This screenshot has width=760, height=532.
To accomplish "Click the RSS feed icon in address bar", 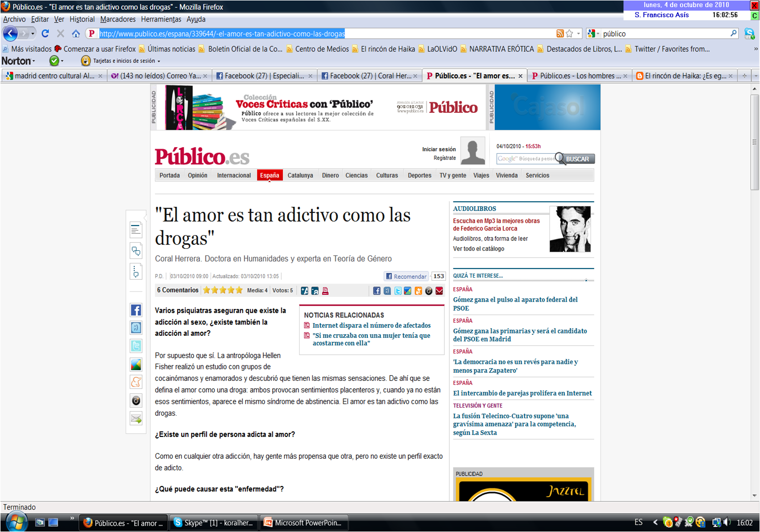I will (x=560, y=33).
